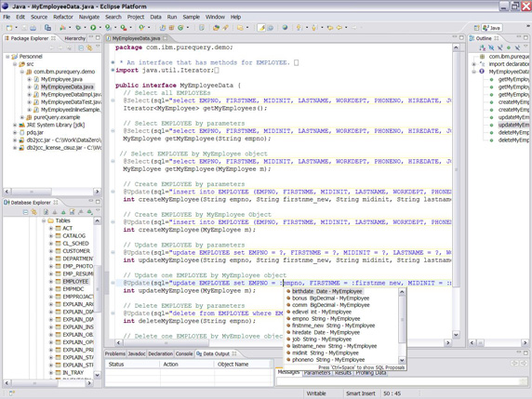This screenshot has height=399, width=532.
Task: Open the New wizard dropdown arrow
Action: [x=16, y=28]
